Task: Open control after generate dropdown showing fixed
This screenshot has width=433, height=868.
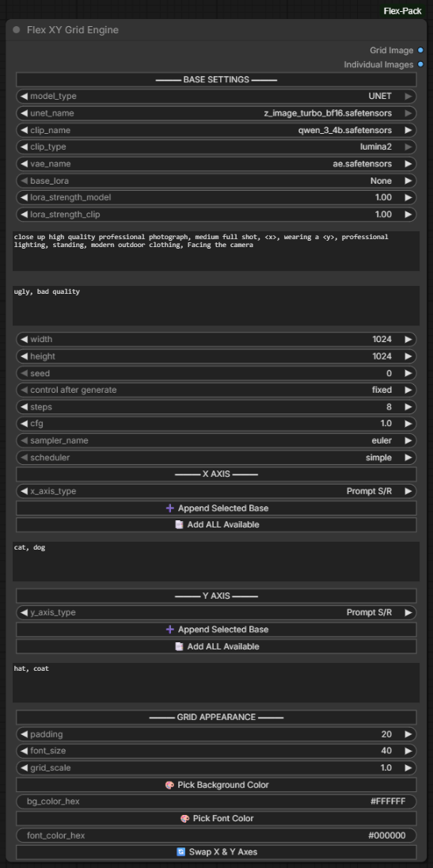Action: pyautogui.click(x=216, y=390)
